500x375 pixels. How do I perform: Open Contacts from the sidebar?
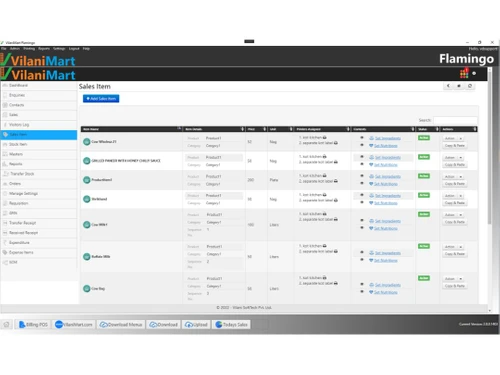[x=39, y=105]
